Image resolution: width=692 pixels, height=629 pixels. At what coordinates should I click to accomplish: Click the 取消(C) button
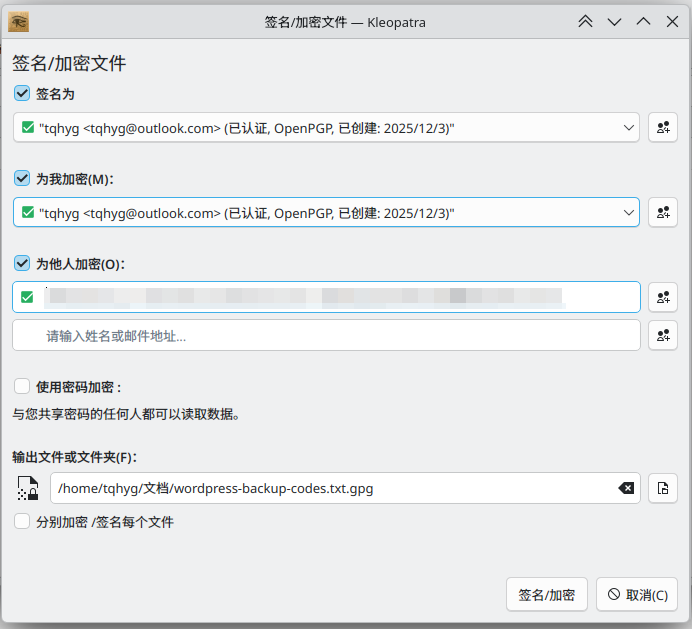[637, 595]
